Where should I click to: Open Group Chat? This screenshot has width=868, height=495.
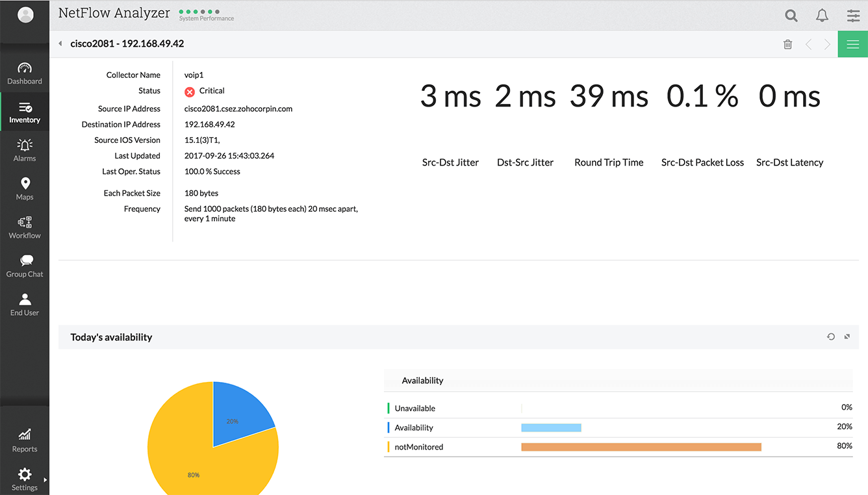(25, 266)
